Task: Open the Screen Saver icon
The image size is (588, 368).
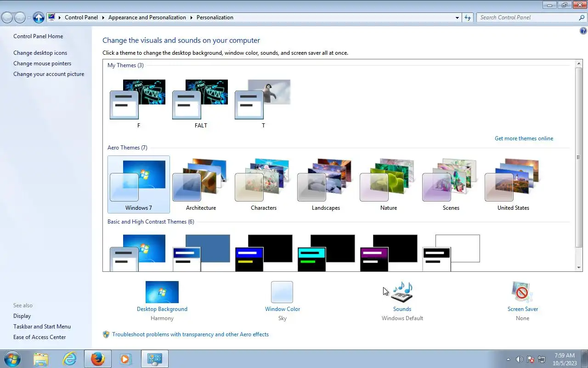Action: point(522,292)
